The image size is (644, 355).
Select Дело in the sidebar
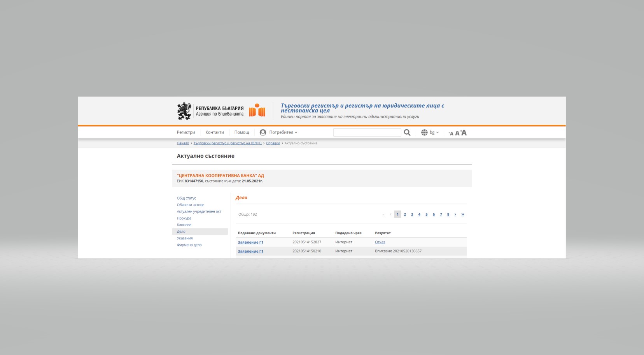click(200, 231)
